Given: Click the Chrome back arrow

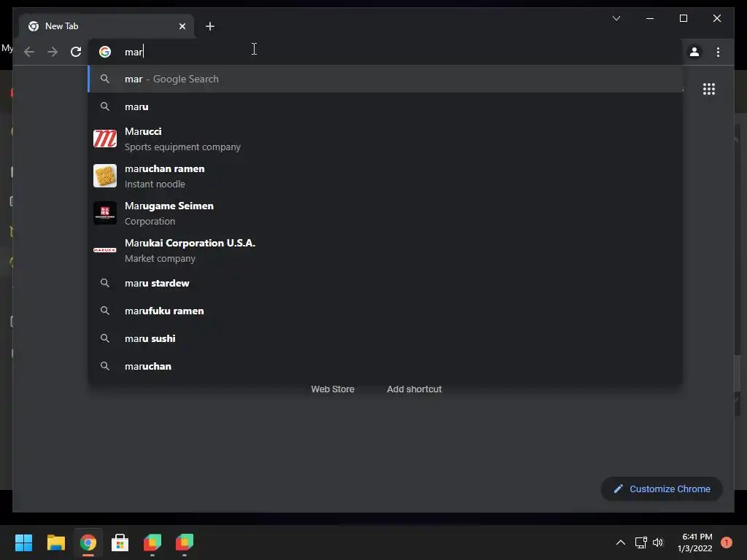Looking at the screenshot, I should [29, 52].
